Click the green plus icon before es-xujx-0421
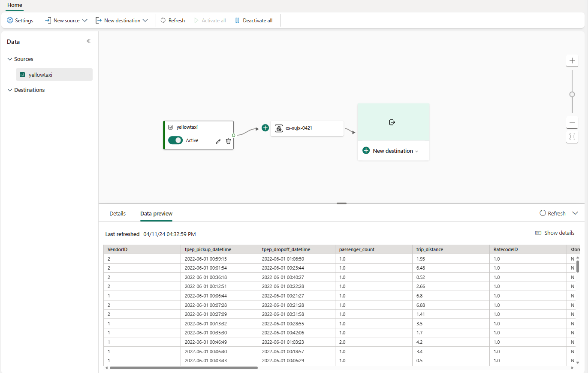The height and width of the screenshot is (373, 588). coord(265,128)
